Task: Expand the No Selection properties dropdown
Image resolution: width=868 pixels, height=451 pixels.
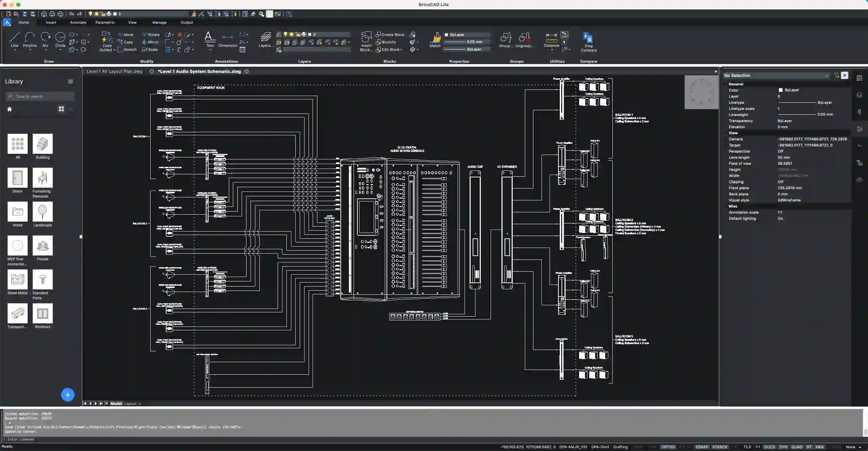Action: (827, 75)
